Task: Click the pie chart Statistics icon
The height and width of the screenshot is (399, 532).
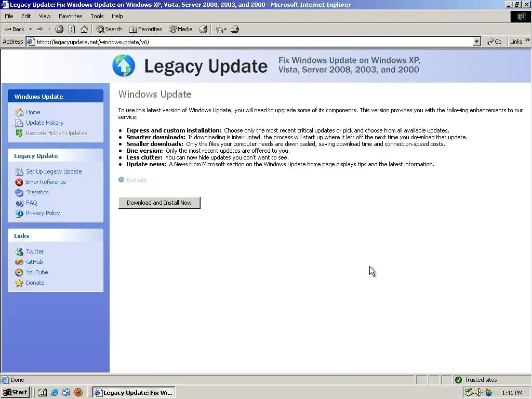Action: tap(19, 192)
